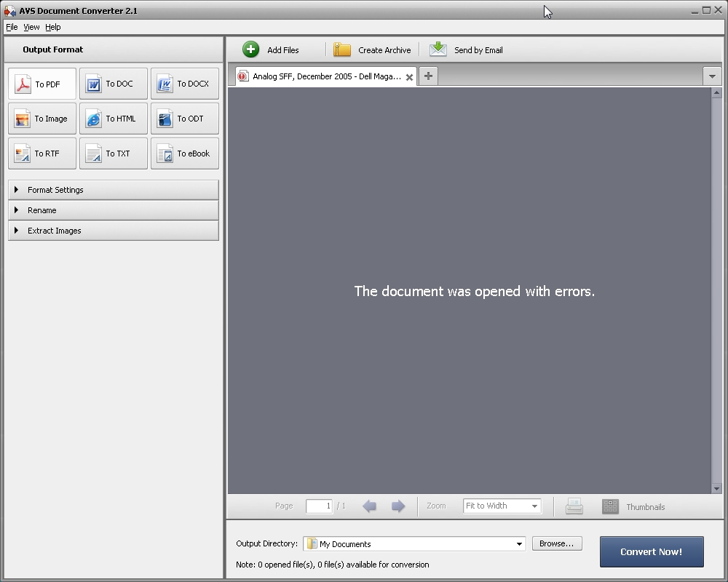
Task: Click the printer icon
Action: click(574, 506)
